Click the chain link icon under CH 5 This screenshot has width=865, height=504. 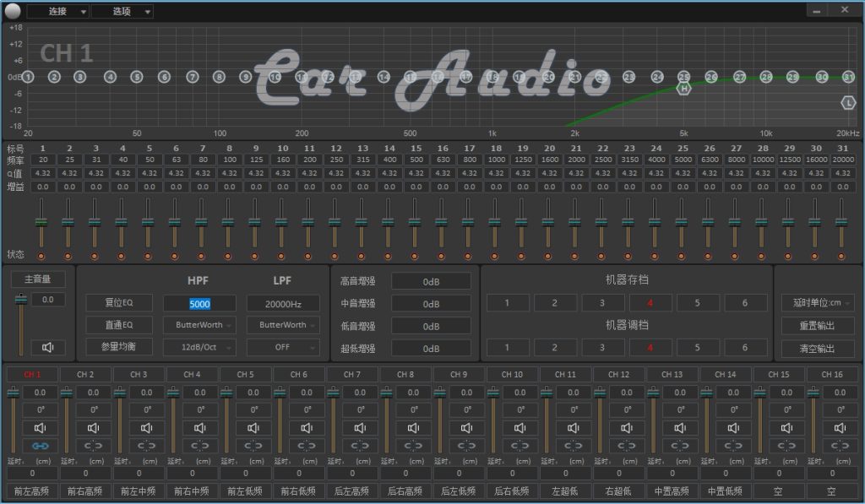253,446
